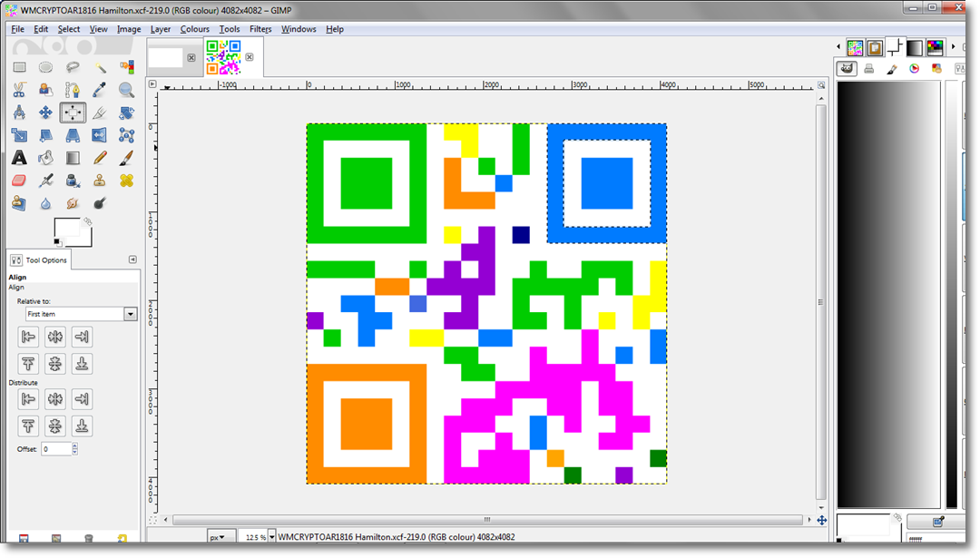The width and height of the screenshot is (980, 558).
Task: Open the Filters menu
Action: (260, 29)
